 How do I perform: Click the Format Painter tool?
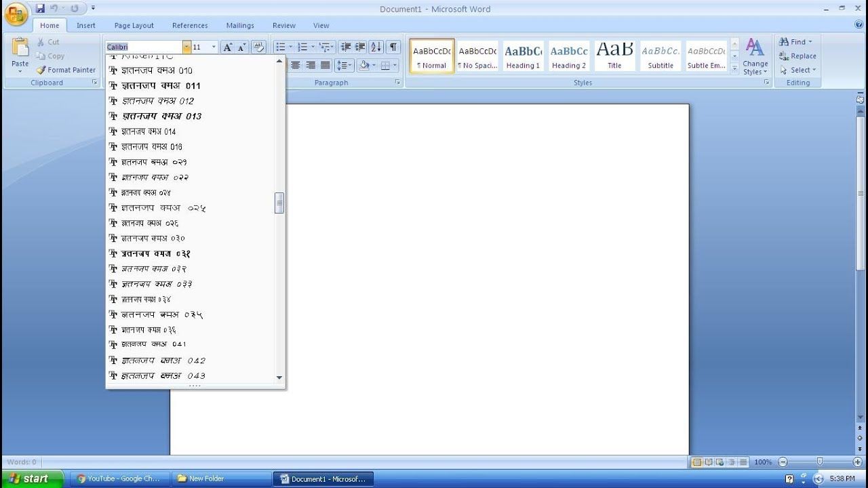pyautogui.click(x=66, y=70)
